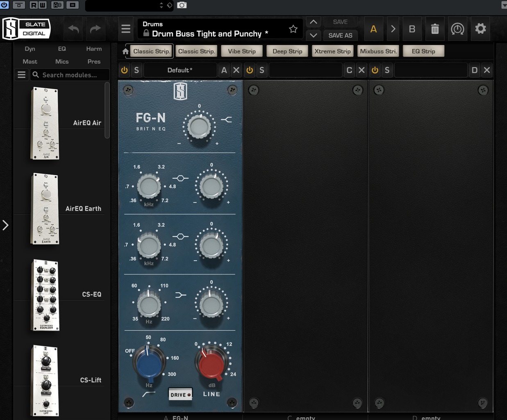Image resolution: width=507 pixels, height=420 pixels.
Task: Toggle the DRIVE switch on FG-N
Action: pos(180,395)
